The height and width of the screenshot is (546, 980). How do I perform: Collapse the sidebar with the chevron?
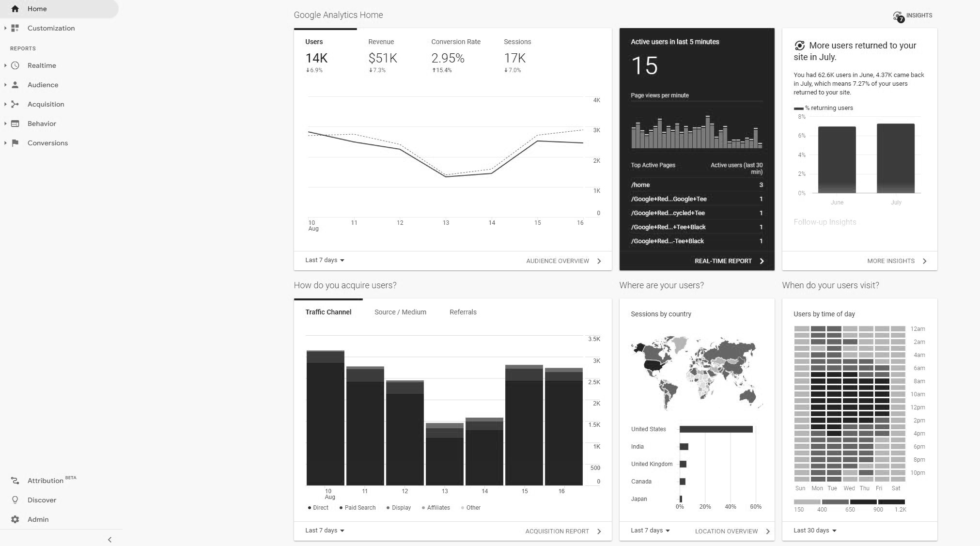[109, 540]
